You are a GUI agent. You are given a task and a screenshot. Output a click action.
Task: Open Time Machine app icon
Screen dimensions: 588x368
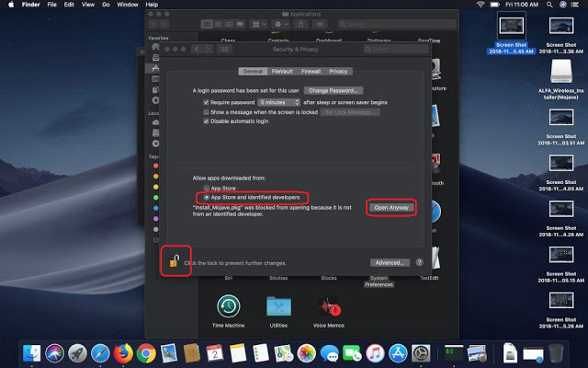pos(229,306)
